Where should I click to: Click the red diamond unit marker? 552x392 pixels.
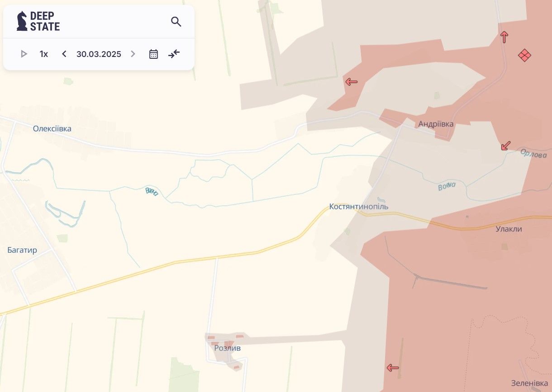[524, 55]
